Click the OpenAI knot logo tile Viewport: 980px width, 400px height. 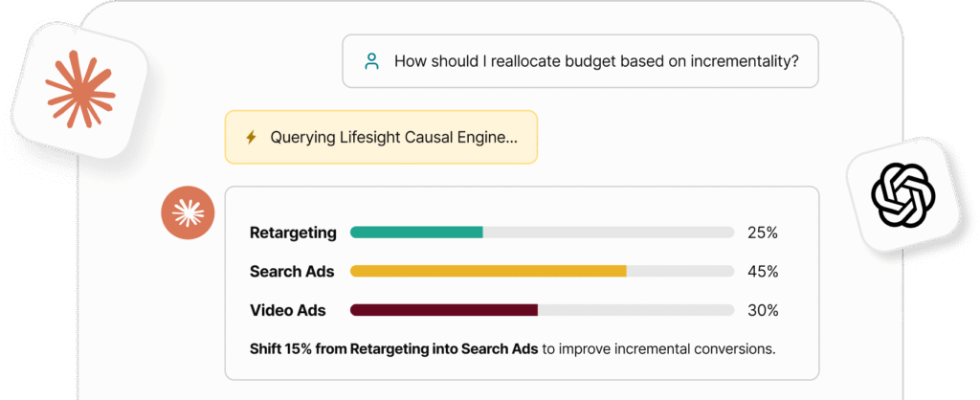pos(902,195)
